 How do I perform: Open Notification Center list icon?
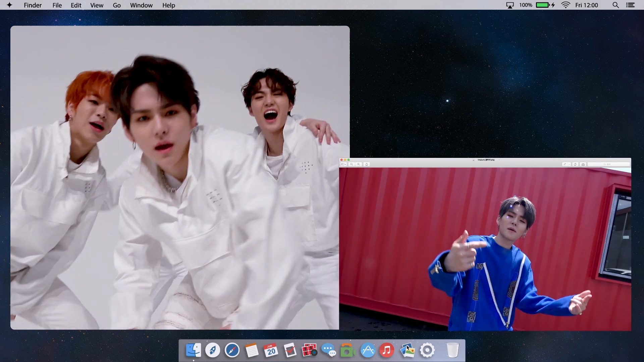coord(630,5)
